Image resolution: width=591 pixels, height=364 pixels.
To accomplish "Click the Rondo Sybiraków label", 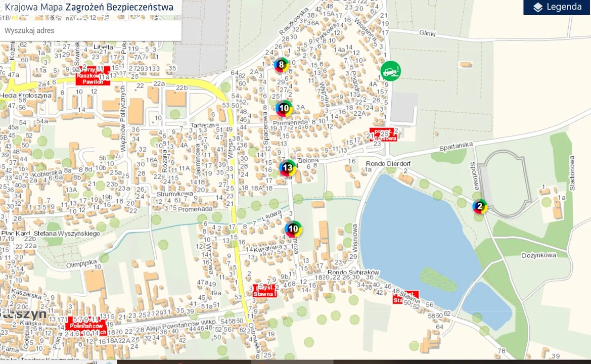I will coord(353,272).
